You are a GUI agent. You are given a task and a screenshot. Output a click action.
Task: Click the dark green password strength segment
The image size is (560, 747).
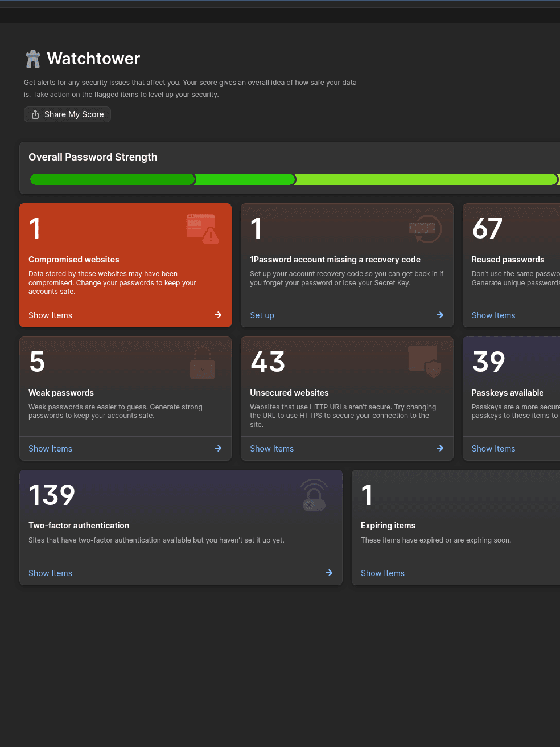click(x=112, y=180)
